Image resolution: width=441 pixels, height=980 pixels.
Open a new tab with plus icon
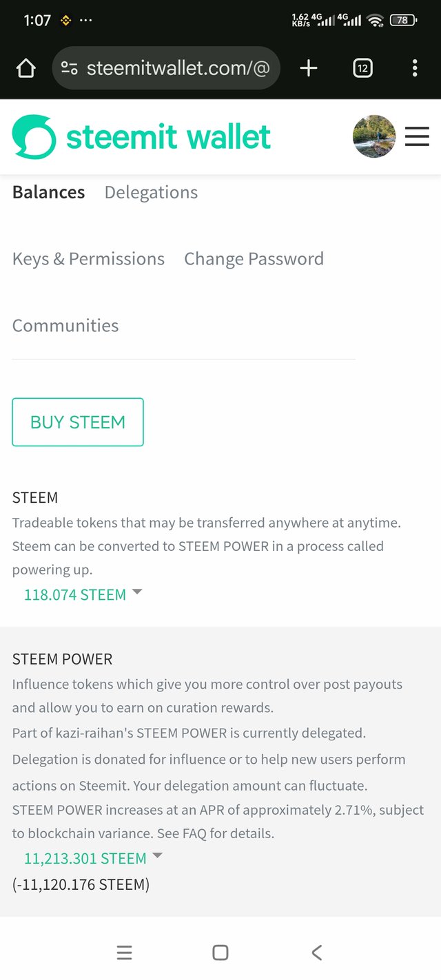pos(309,67)
